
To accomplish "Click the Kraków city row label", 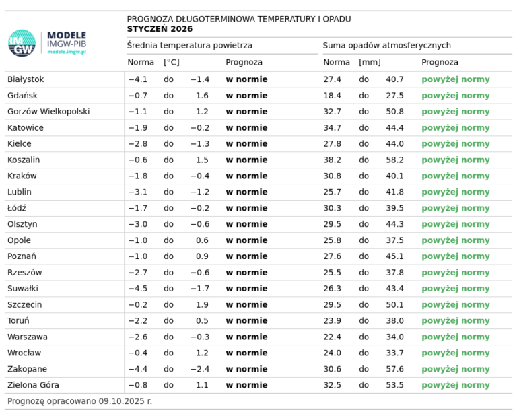I will 22,176.
